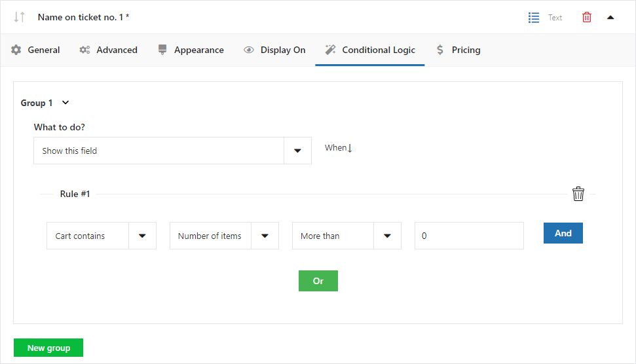The image size is (636, 364).
Task: Click the Display On eye icon
Action: [249, 50]
